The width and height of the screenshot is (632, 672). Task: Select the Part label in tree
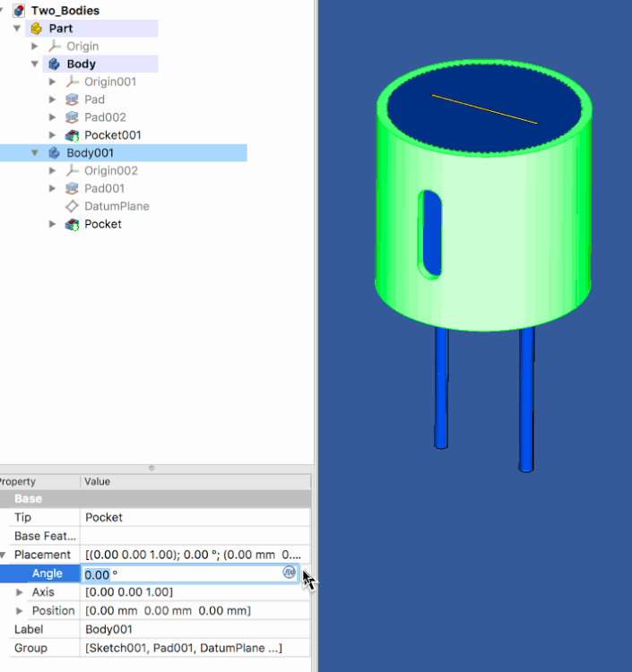coord(61,29)
